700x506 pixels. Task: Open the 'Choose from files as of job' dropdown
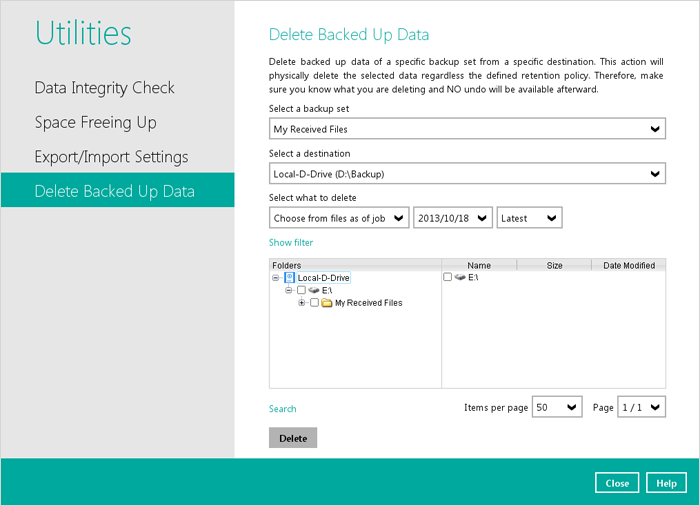coord(339,218)
